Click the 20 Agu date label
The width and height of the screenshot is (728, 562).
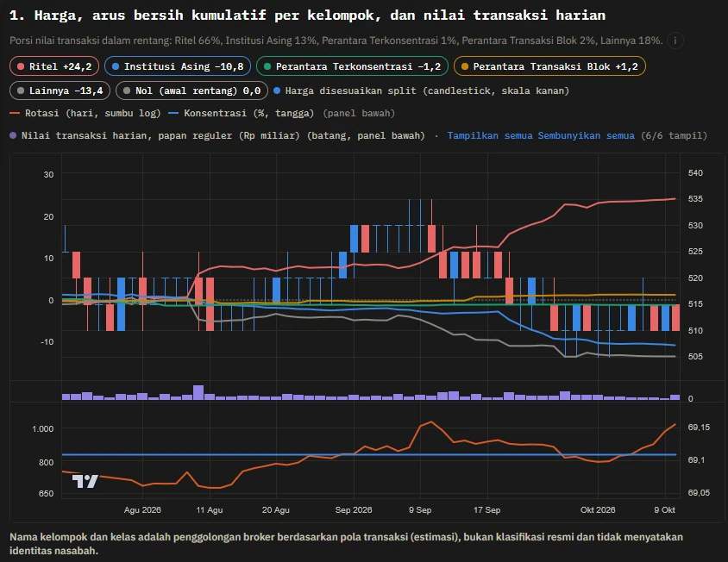click(276, 510)
